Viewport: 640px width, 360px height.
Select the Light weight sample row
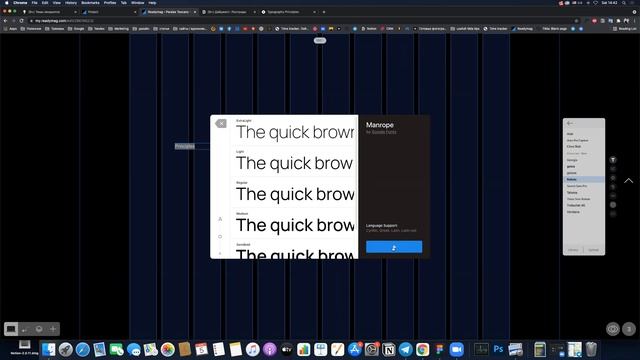(294, 161)
